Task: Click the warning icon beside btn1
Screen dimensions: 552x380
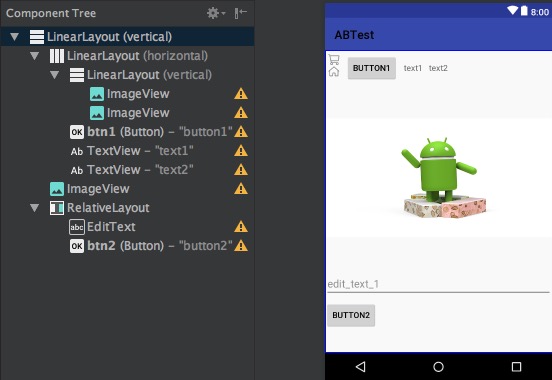Action: pos(241,132)
